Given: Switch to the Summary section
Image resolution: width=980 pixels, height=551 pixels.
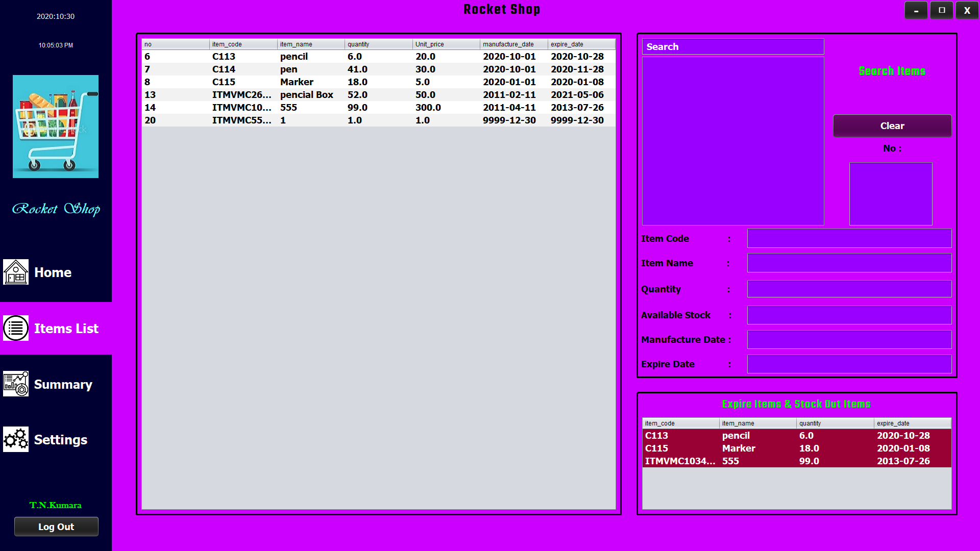Looking at the screenshot, I should (x=63, y=384).
